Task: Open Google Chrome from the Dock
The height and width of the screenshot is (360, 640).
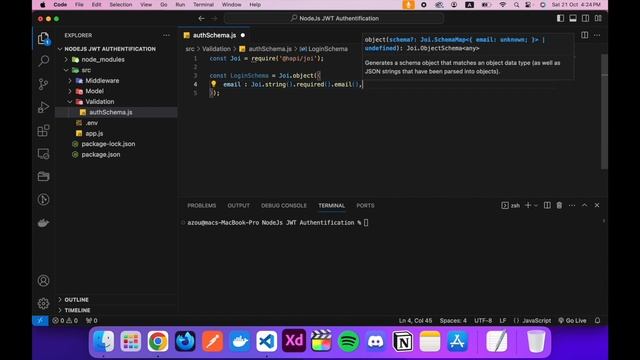Action: click(158, 341)
